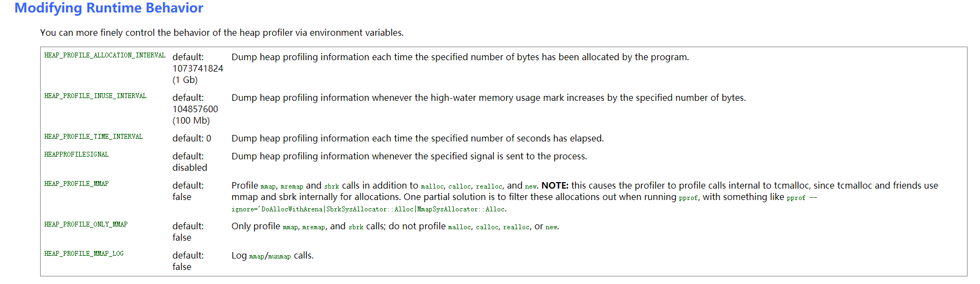
Task: Click the "disabled" default value
Action: [x=190, y=167]
